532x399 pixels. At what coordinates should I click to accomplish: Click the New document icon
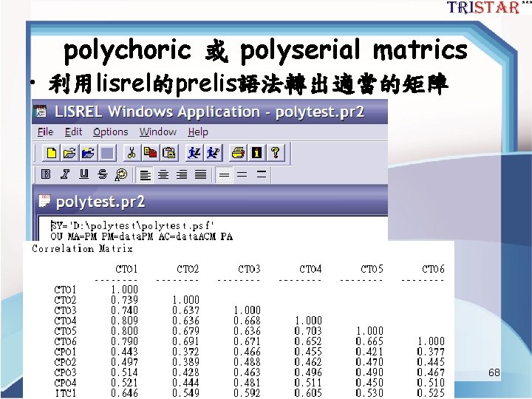[51, 153]
